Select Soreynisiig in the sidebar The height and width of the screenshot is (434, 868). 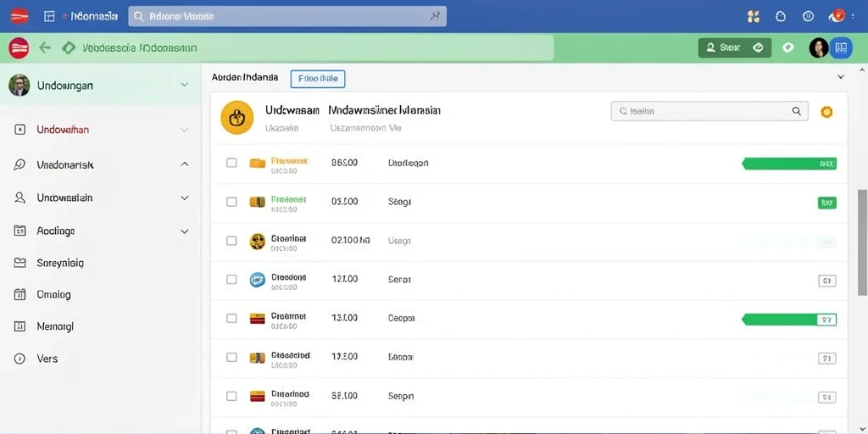click(x=60, y=264)
